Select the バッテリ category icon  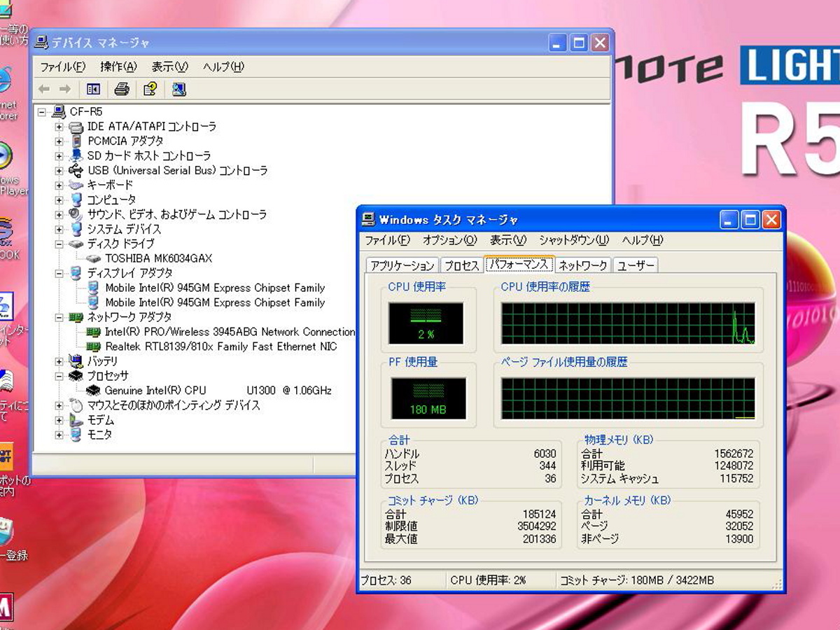point(76,361)
